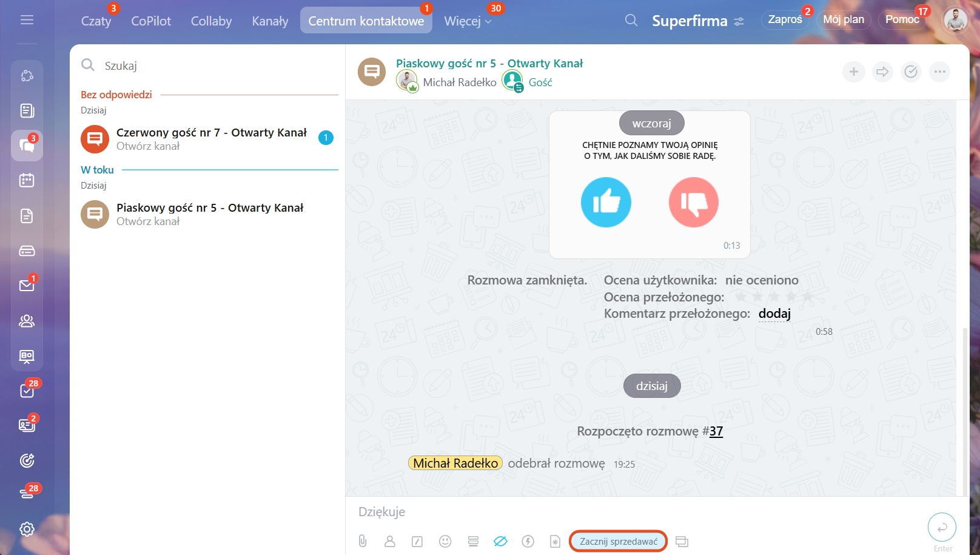Click the dodaj supervisor comment link
The height and width of the screenshot is (555, 980).
tap(774, 314)
